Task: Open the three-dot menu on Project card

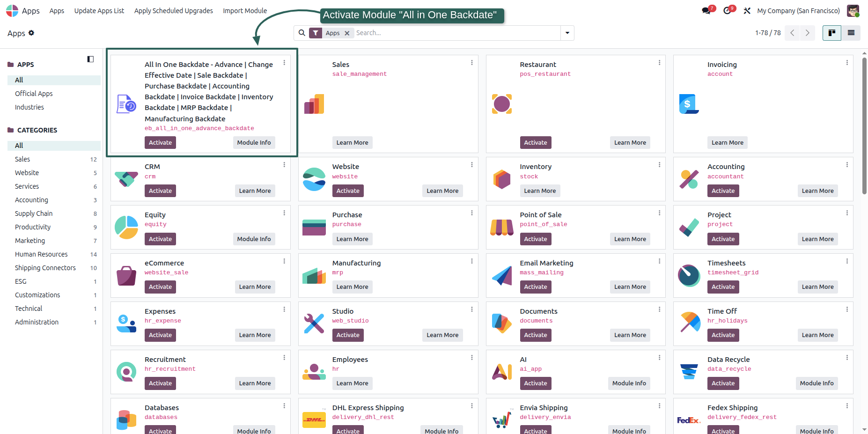Action: pos(847,213)
